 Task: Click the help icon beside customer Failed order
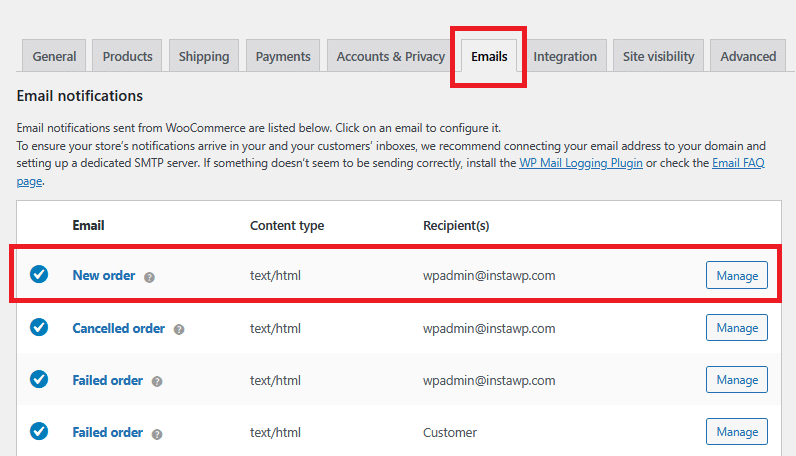tap(157, 433)
